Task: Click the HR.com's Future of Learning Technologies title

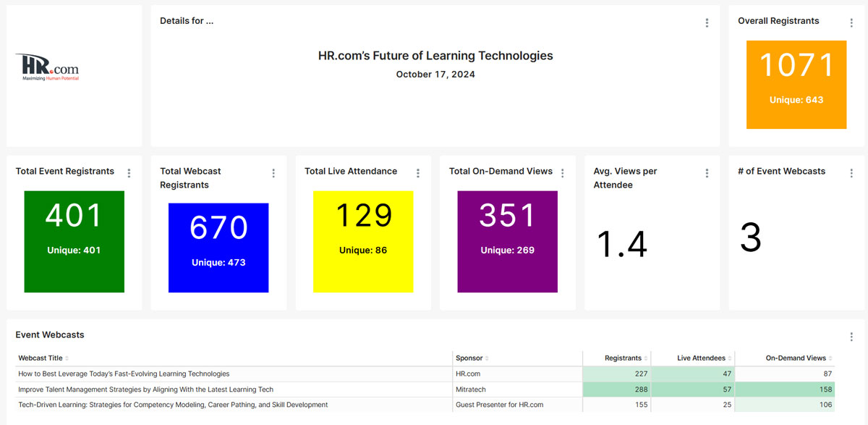Action: click(x=435, y=56)
